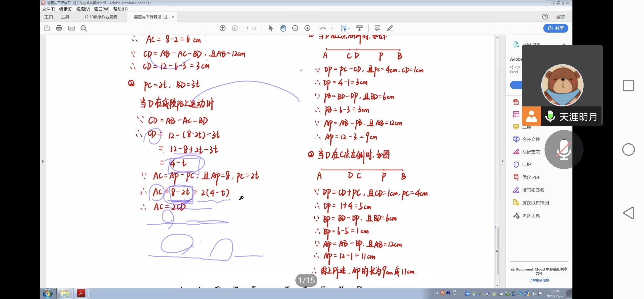Go to previous page arrow
This screenshot has width=644, height=299.
coord(223,28)
